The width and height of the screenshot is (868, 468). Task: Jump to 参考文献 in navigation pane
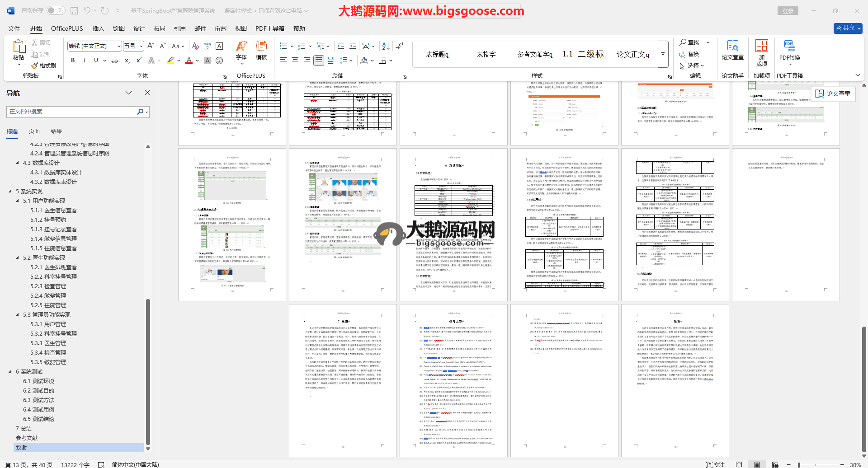(27, 438)
